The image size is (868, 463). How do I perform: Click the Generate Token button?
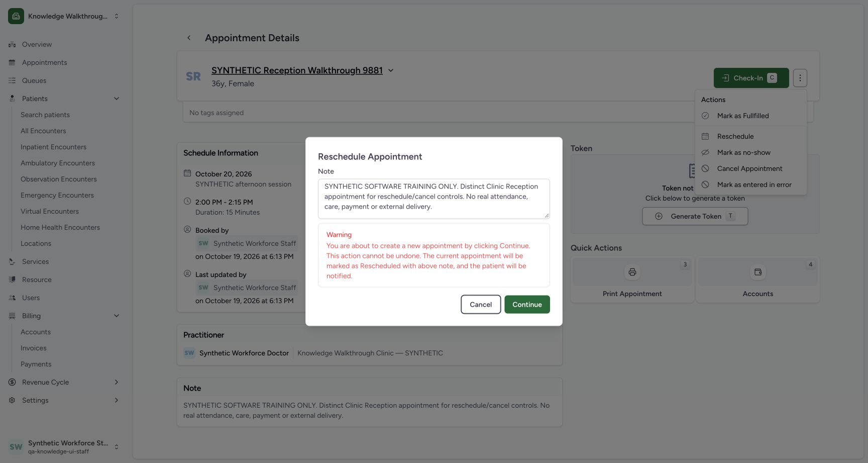(x=695, y=216)
